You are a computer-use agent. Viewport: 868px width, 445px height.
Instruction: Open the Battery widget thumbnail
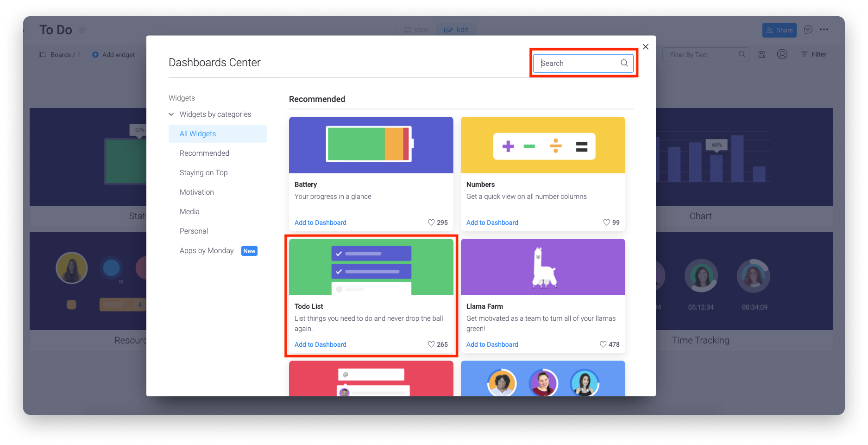coord(371,145)
